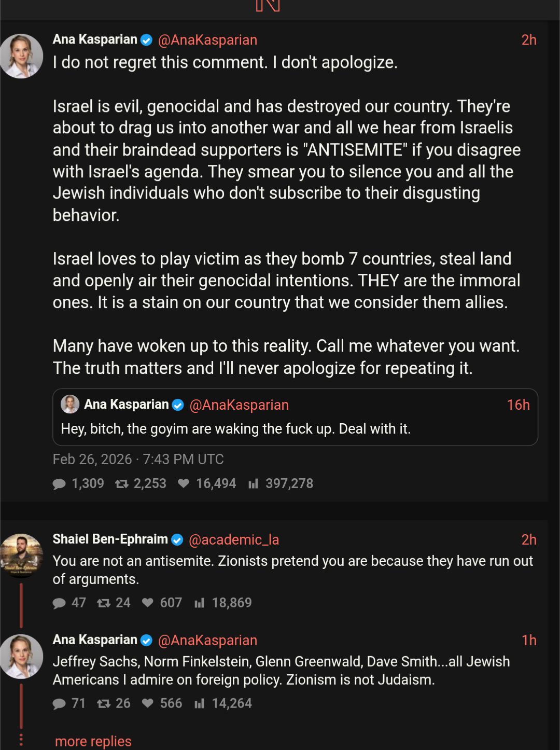Click the heart icon showing 607 likes
560x750 pixels.
[x=148, y=603]
